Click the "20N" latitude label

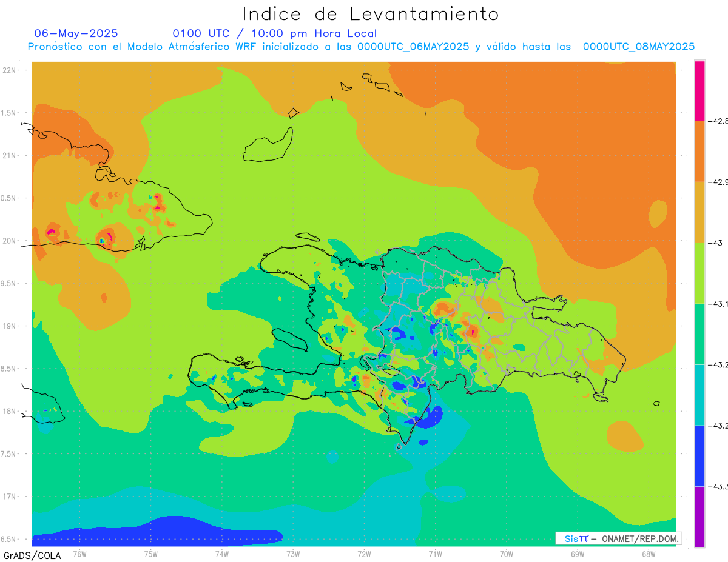click(10, 241)
